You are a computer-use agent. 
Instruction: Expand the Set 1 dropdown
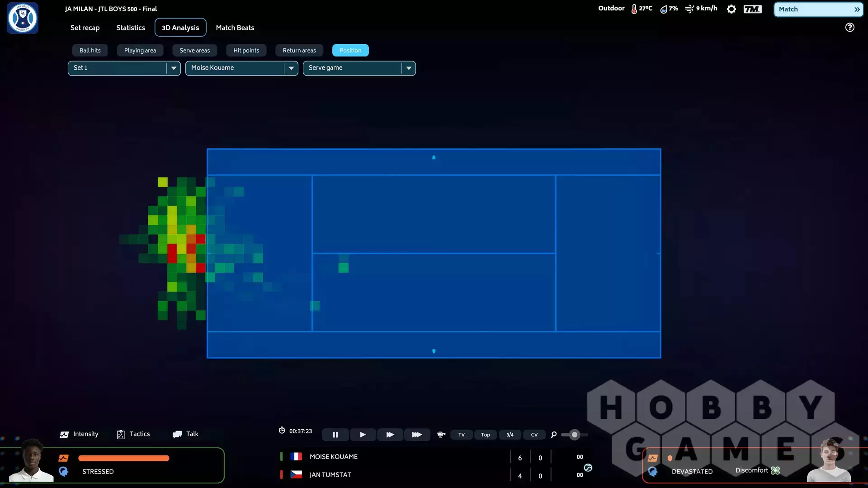pos(174,68)
